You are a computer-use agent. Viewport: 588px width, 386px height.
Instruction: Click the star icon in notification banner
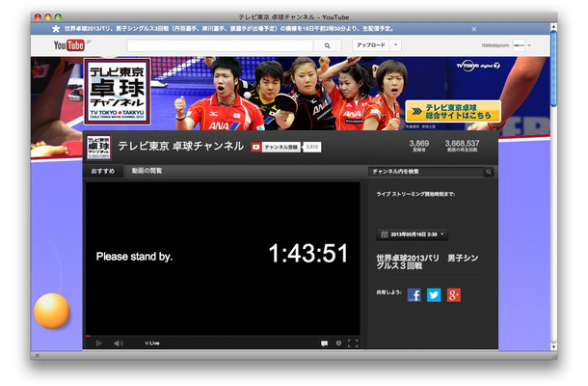point(56,29)
